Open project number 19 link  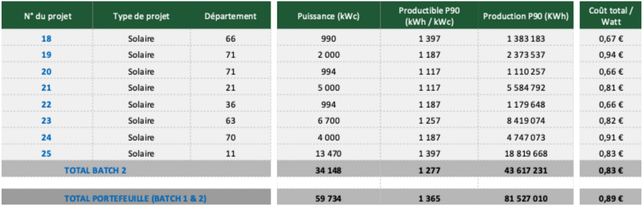pyautogui.click(x=46, y=55)
